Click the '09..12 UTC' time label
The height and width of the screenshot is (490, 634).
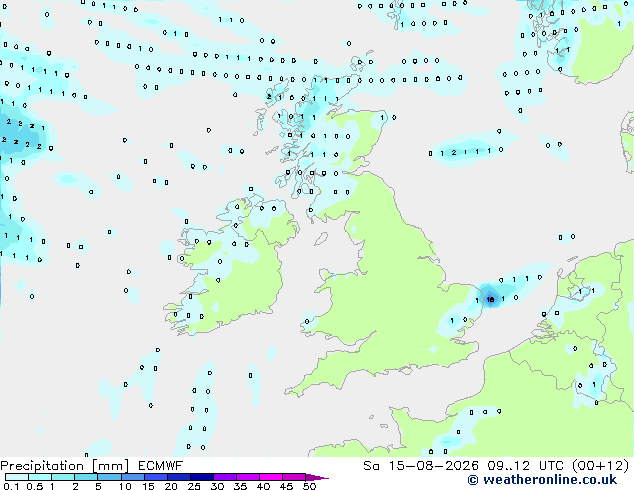(525, 466)
